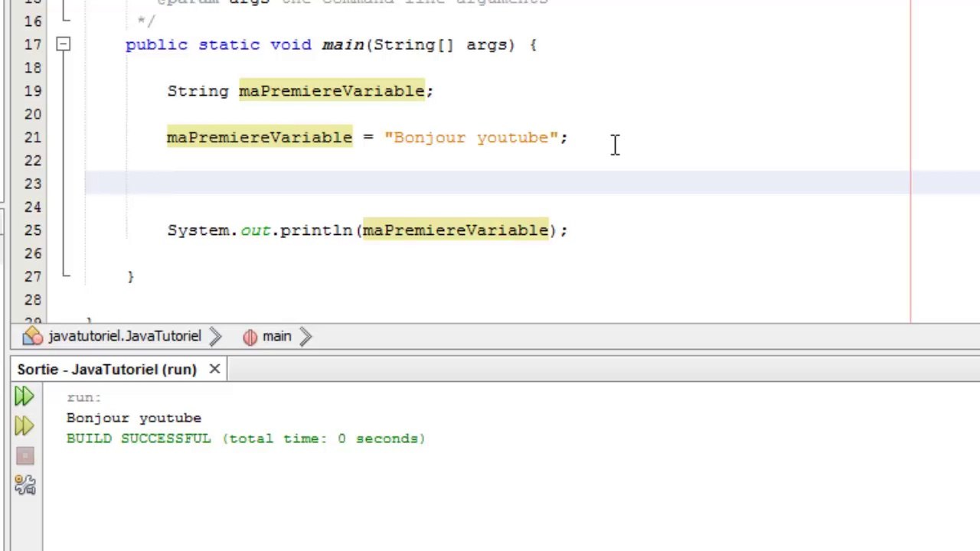The width and height of the screenshot is (980, 551).
Task: Click System.out.println statement on line 25
Action: (367, 230)
